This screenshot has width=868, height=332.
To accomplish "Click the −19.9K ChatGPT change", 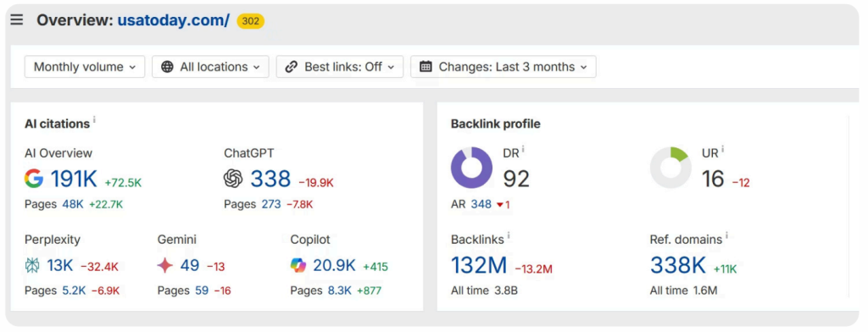I will click(x=316, y=183).
